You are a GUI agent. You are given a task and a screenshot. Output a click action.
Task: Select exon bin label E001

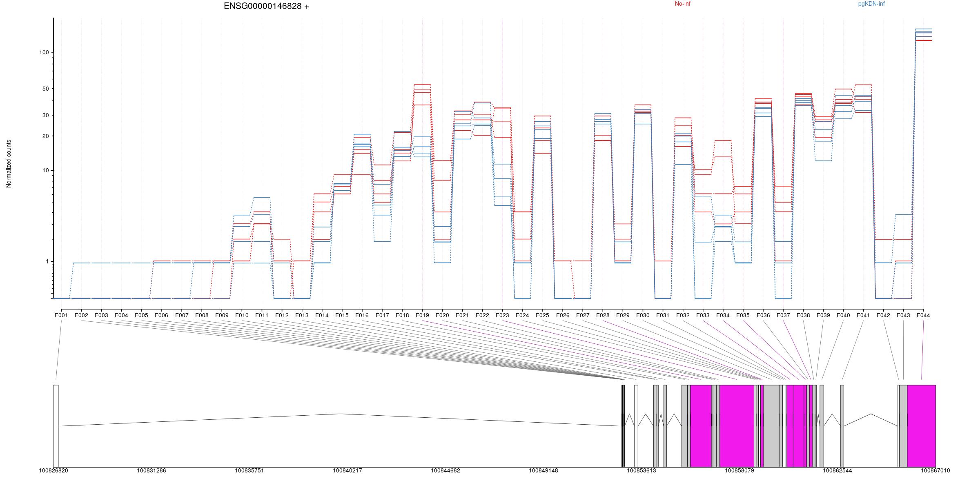(61, 315)
